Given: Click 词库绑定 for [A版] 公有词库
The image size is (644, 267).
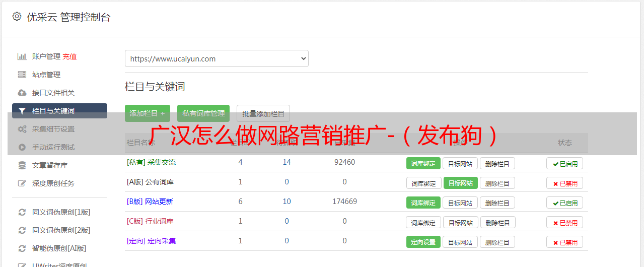Looking at the screenshot, I should (x=423, y=183).
